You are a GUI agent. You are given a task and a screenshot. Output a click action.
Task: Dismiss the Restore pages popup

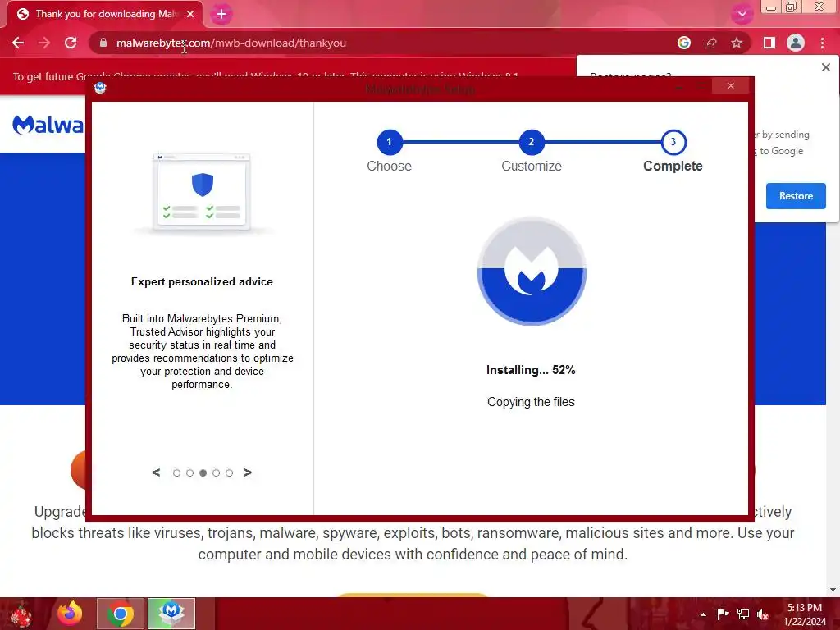pos(826,67)
